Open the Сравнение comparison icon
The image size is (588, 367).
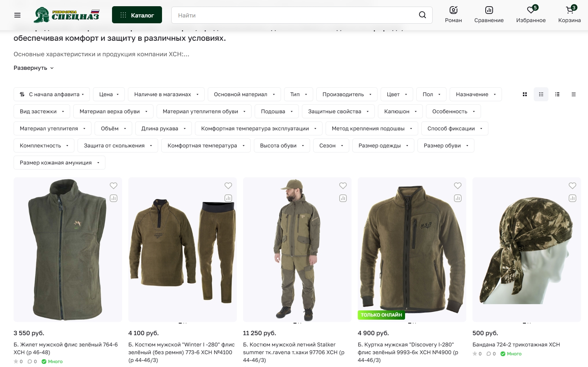tap(489, 15)
